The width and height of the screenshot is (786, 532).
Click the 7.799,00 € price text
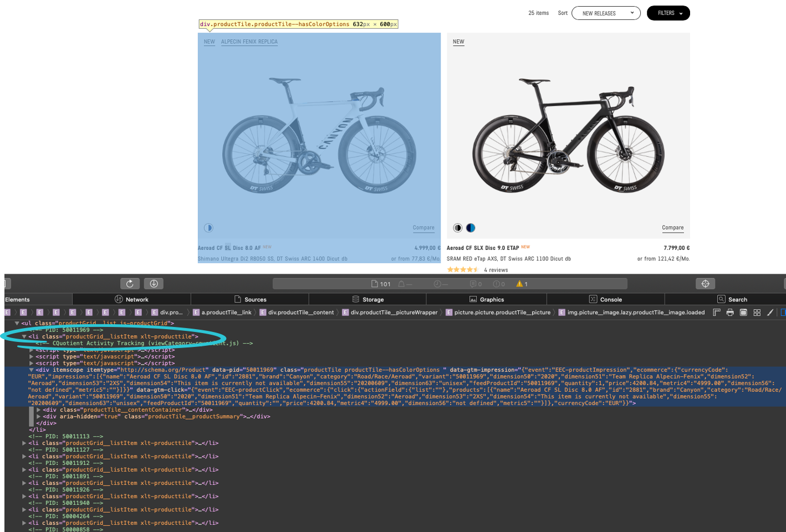[x=677, y=248]
